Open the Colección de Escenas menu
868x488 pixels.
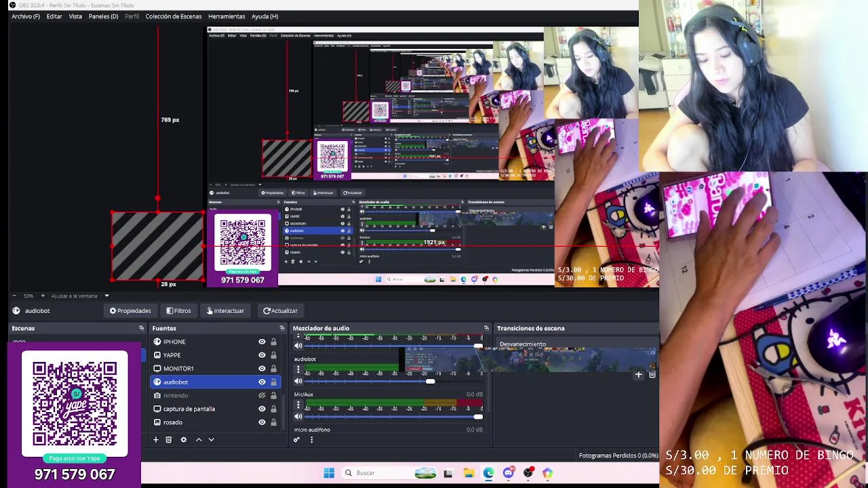pos(173,16)
